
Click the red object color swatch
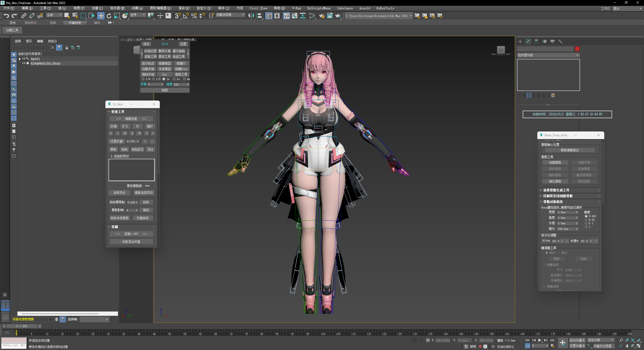point(577,49)
